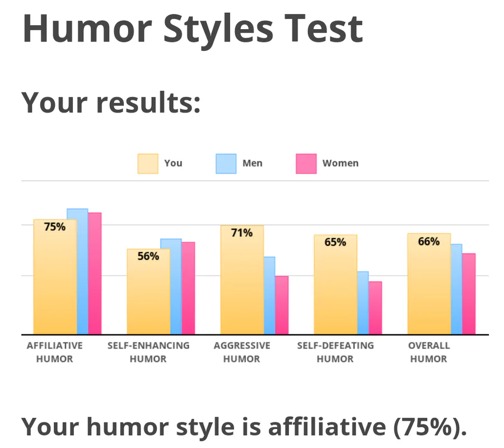Click your 75% Affiliative Humor bar

point(55,280)
